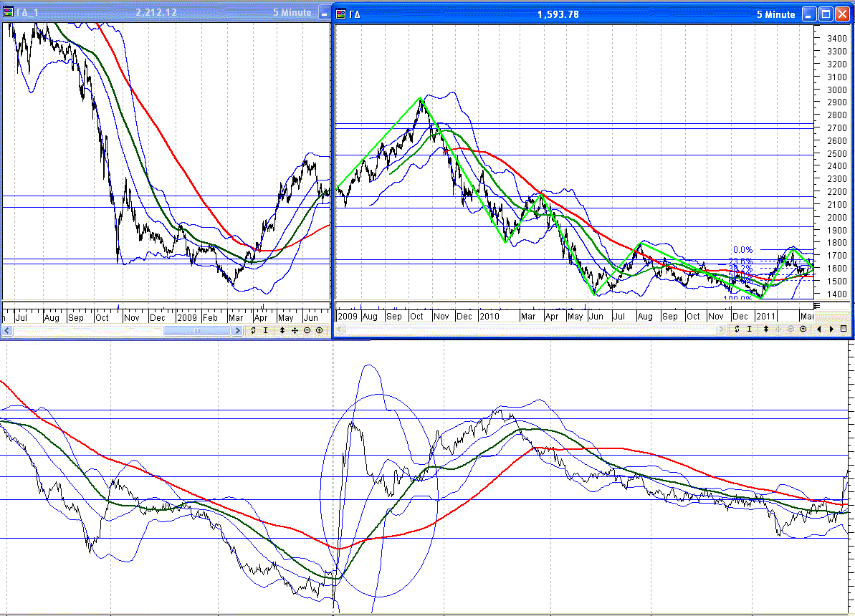The height and width of the screenshot is (616, 855).
Task: Zoom in with the plus icon in the left chart
Action: click(x=319, y=331)
